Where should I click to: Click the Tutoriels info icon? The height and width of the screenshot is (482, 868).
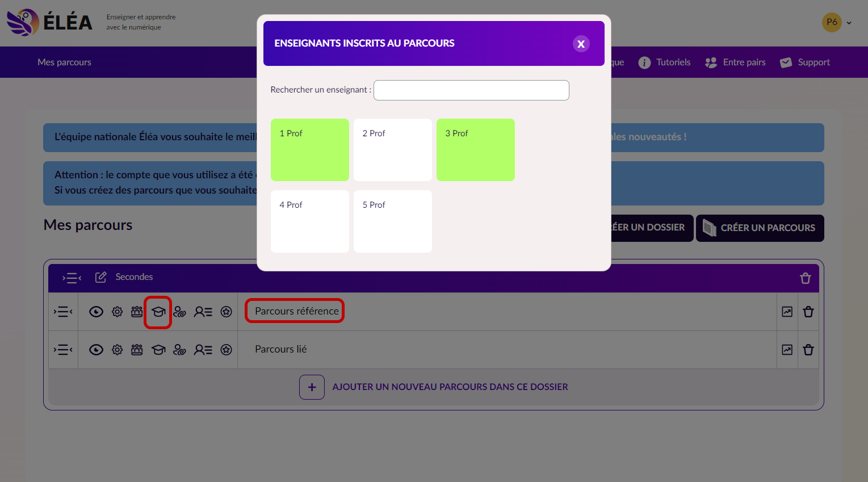[x=644, y=62]
